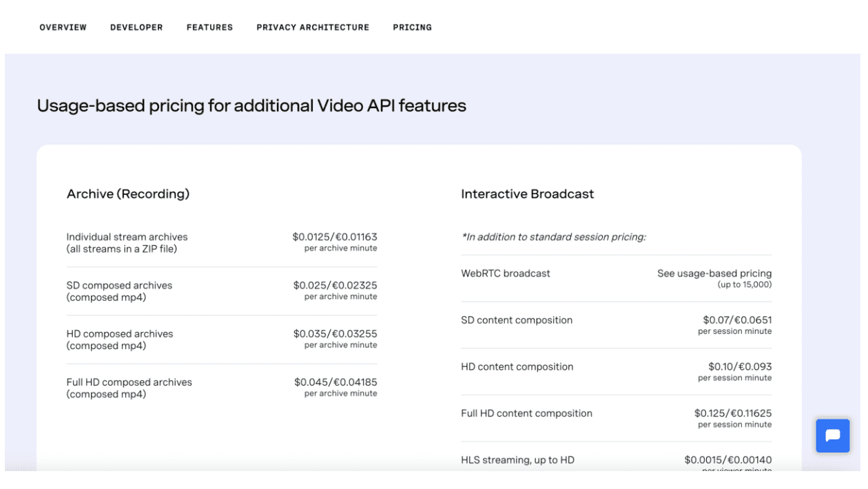Navigate to the Pricing tab
This screenshot has width=868, height=489.
point(412,28)
